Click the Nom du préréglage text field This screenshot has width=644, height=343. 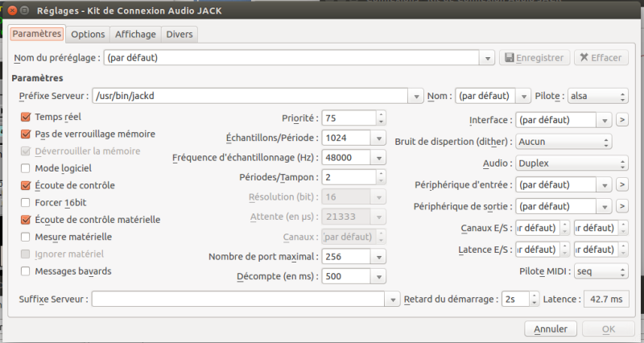[x=291, y=57]
